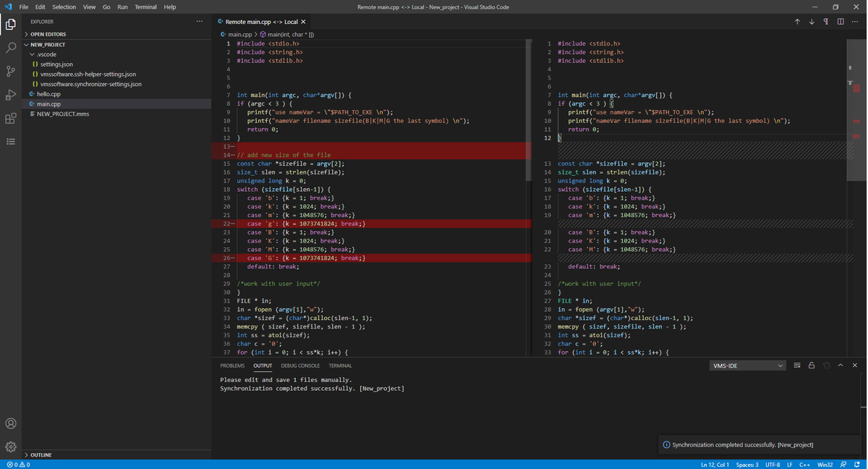The width and height of the screenshot is (868, 469).
Task: Open the Search view in activity bar
Action: [11, 48]
